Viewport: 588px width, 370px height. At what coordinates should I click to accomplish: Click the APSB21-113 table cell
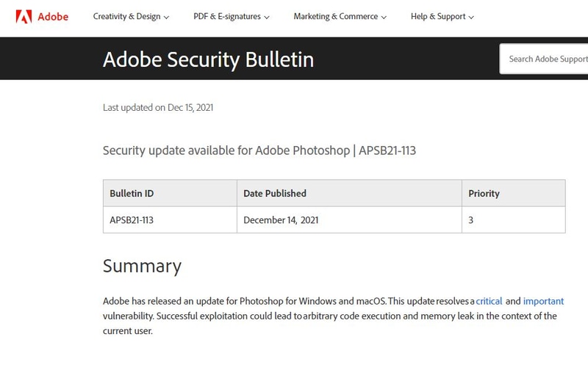point(132,220)
